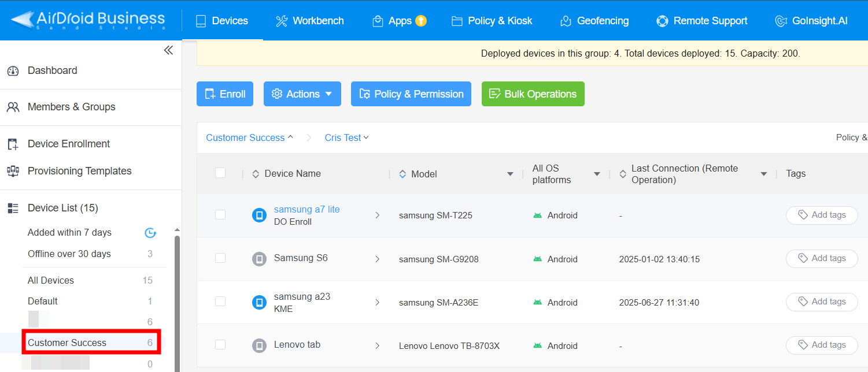Image resolution: width=868 pixels, height=372 pixels.
Task: Sort by Model using sort arrows
Action: coord(402,174)
